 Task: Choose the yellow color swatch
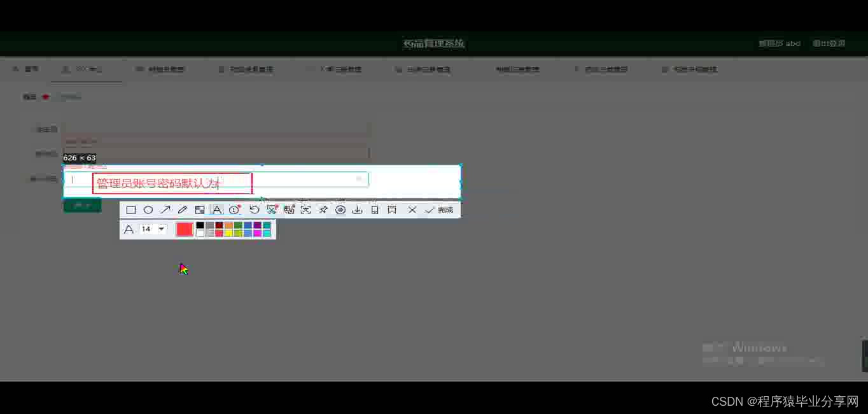point(228,233)
